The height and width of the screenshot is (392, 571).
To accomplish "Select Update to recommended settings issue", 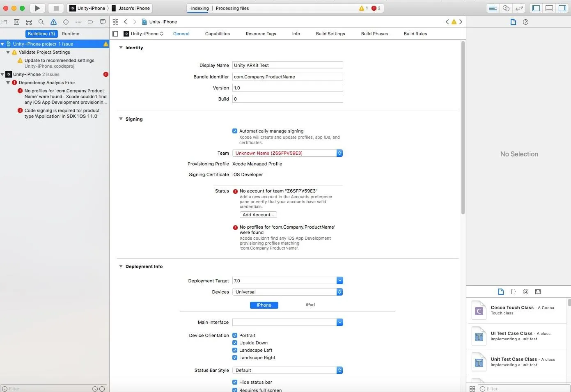I will [x=60, y=60].
